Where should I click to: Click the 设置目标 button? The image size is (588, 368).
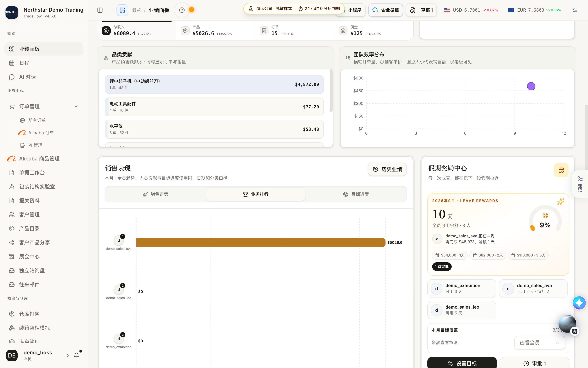tap(462, 363)
